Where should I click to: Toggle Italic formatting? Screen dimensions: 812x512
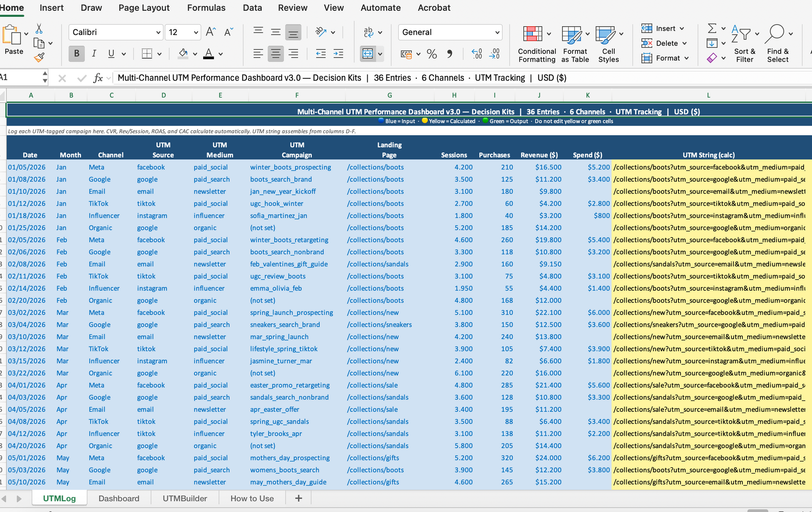tap(94, 54)
